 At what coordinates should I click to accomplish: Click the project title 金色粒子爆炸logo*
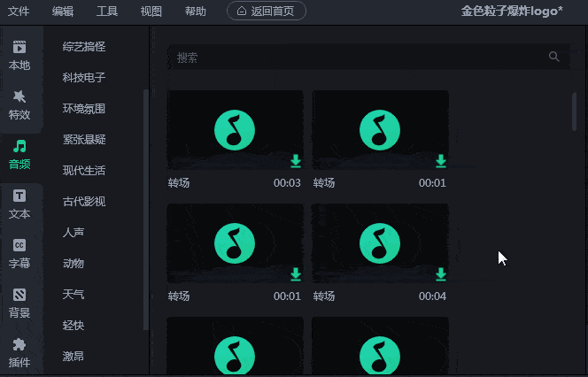[512, 12]
